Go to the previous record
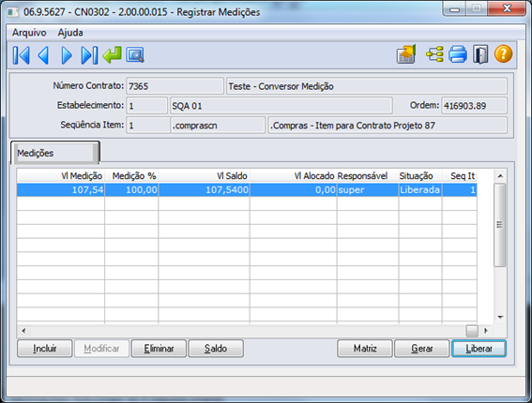This screenshot has height=403, width=532. (x=43, y=55)
